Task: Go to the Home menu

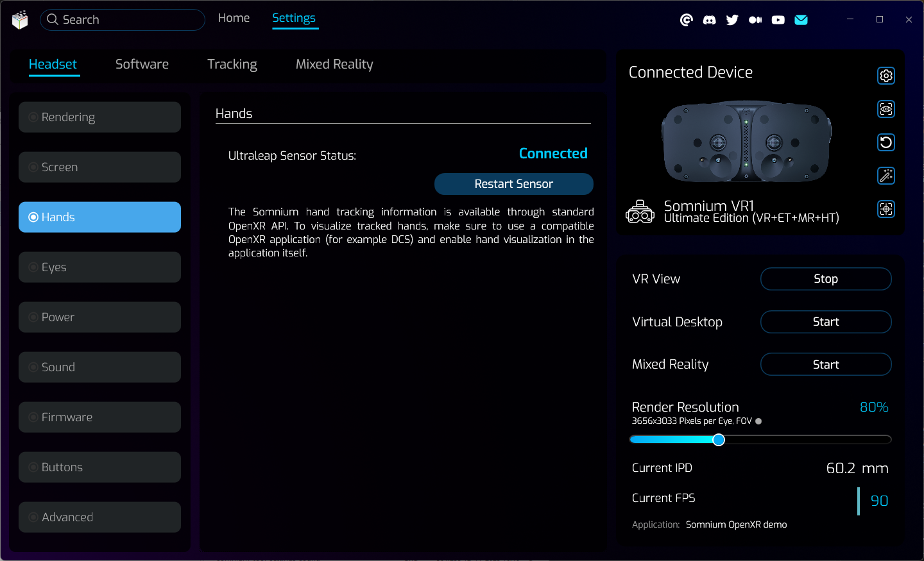Action: (x=234, y=18)
